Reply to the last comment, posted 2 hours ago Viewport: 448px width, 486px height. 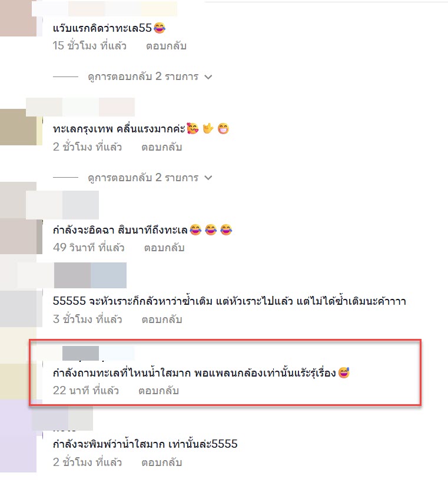coord(161,462)
